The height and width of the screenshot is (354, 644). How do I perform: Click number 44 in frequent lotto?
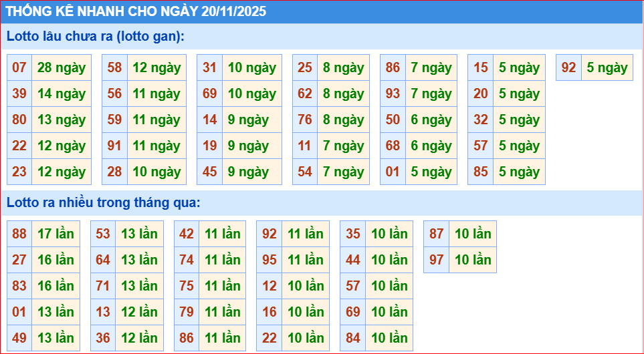click(x=353, y=260)
